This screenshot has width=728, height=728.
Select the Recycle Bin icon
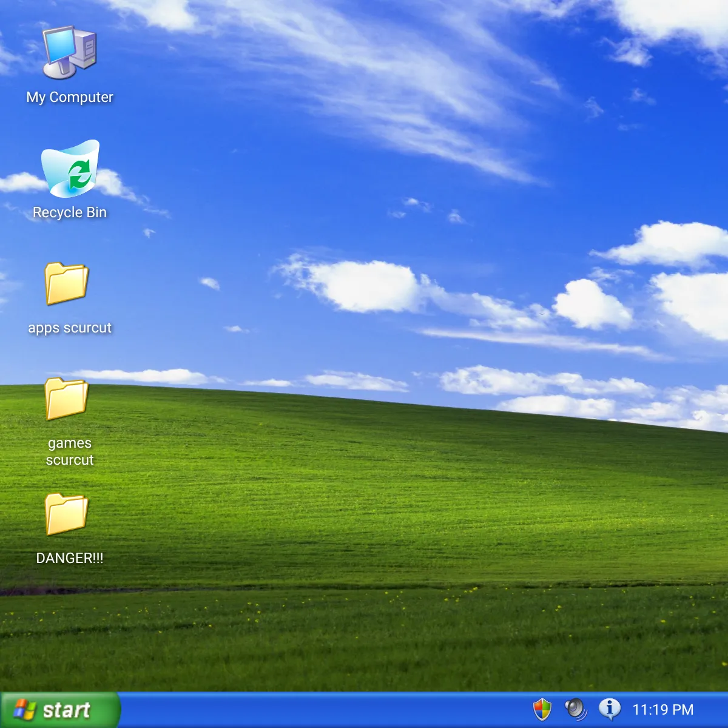tap(70, 169)
